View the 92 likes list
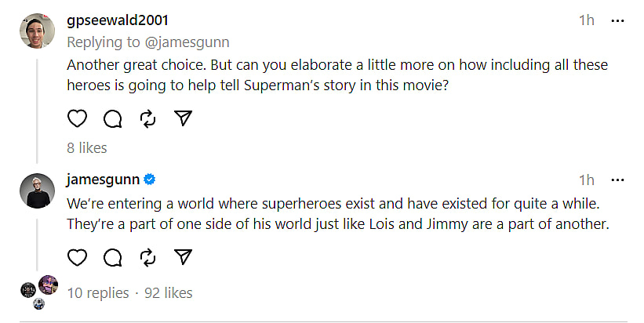The height and width of the screenshot is (323, 644). [169, 293]
